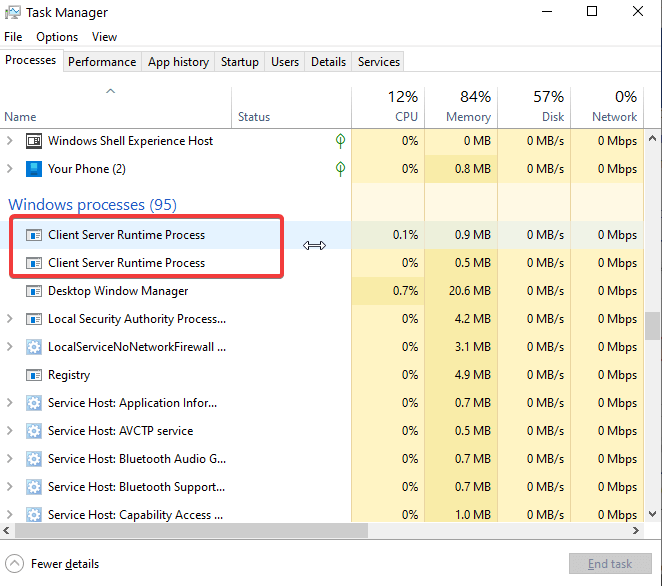
Task: Click the sort arrow above the Name column
Action: (x=111, y=91)
